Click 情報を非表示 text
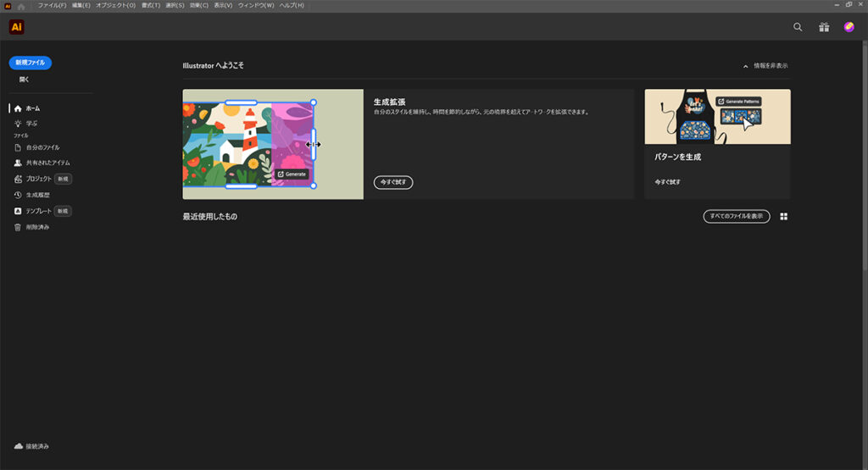This screenshot has width=868, height=470. (x=771, y=66)
